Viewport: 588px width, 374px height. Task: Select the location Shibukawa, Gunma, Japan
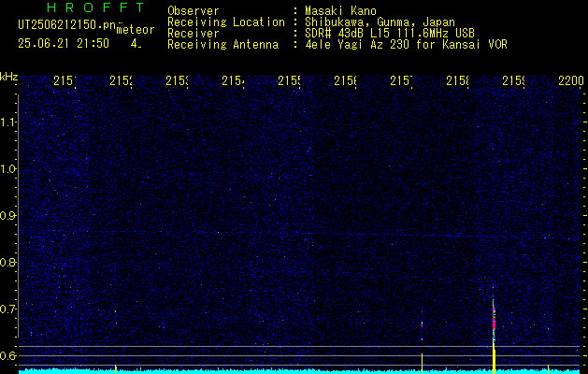(380, 22)
